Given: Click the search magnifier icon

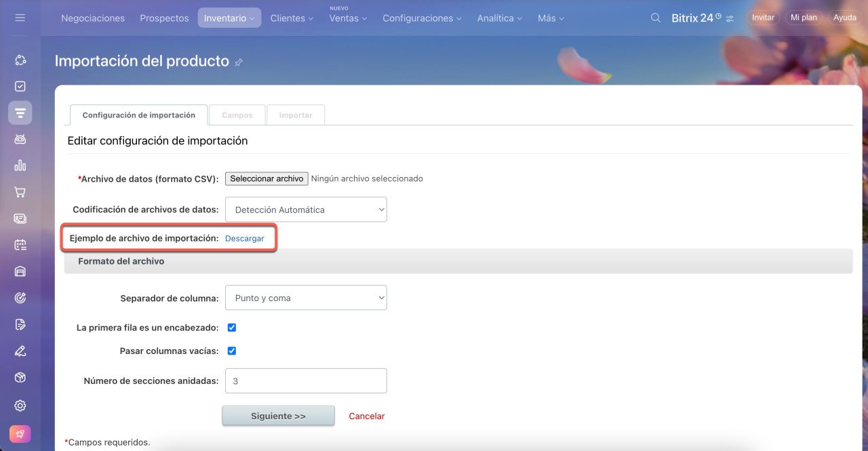Looking at the screenshot, I should click(x=656, y=18).
